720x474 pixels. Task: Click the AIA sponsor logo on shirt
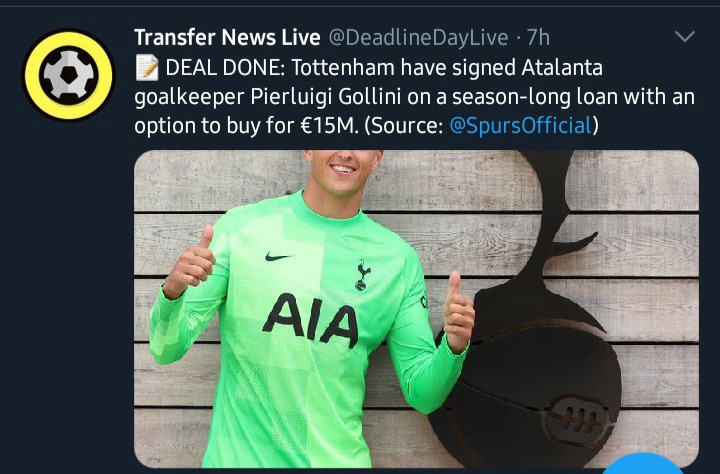coord(310,320)
